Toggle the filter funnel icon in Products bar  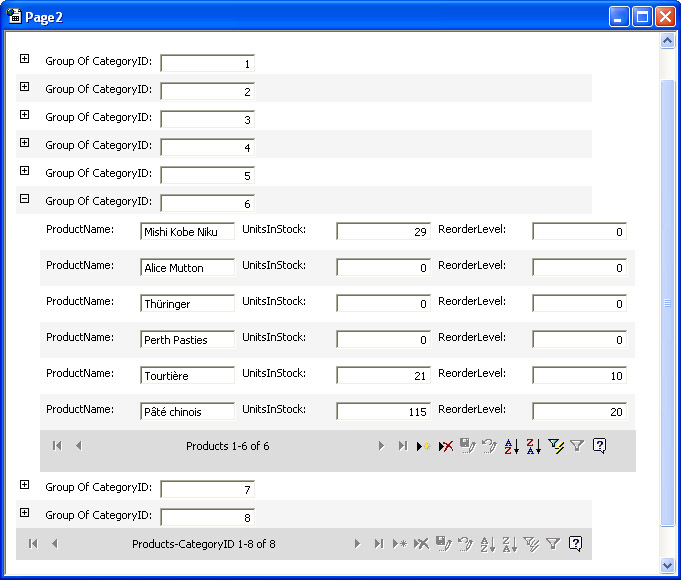click(577, 446)
